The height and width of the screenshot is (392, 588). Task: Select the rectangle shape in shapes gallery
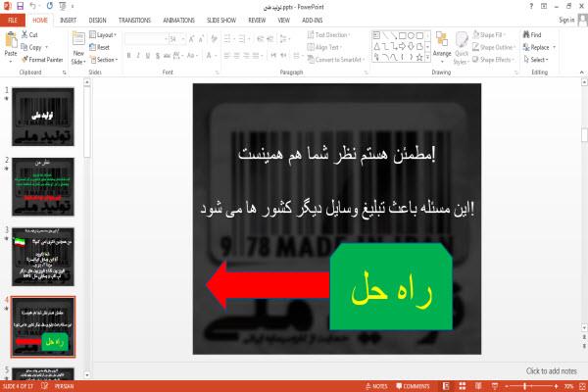tap(403, 35)
